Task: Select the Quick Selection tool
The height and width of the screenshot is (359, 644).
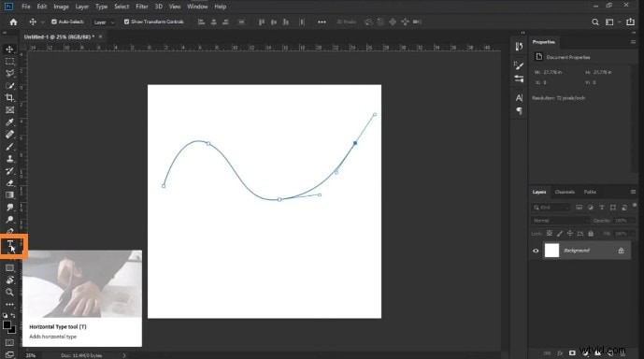Action: click(9, 86)
